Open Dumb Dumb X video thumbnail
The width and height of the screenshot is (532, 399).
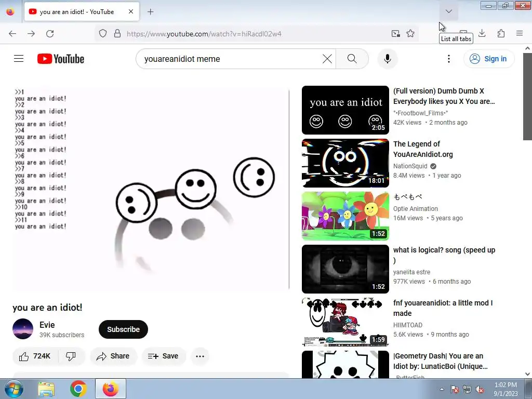pyautogui.click(x=345, y=110)
